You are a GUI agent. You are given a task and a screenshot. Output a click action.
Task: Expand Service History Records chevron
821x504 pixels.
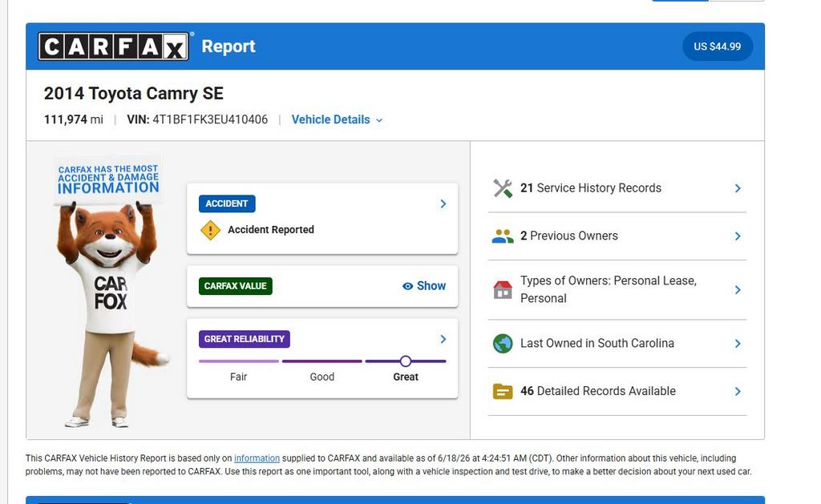pos(738,188)
